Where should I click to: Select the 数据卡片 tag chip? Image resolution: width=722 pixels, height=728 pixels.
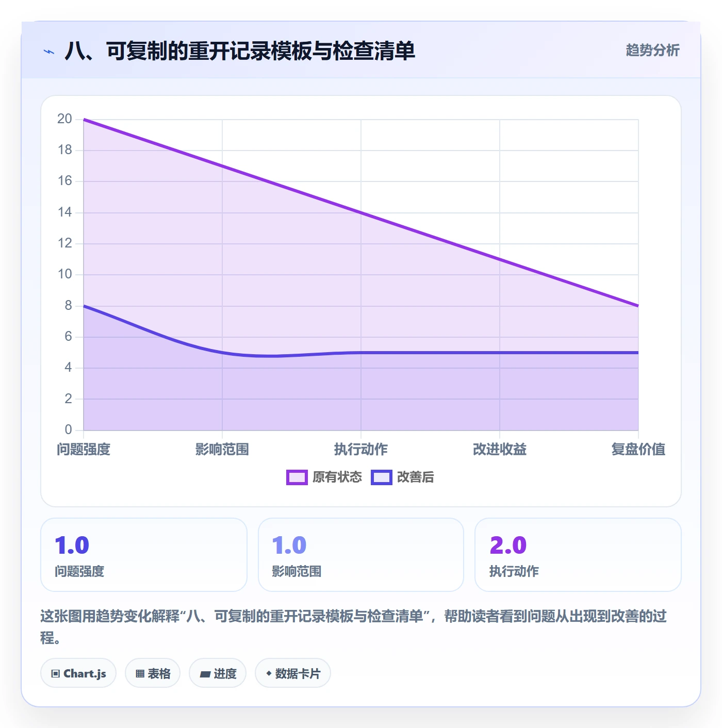pos(293,673)
